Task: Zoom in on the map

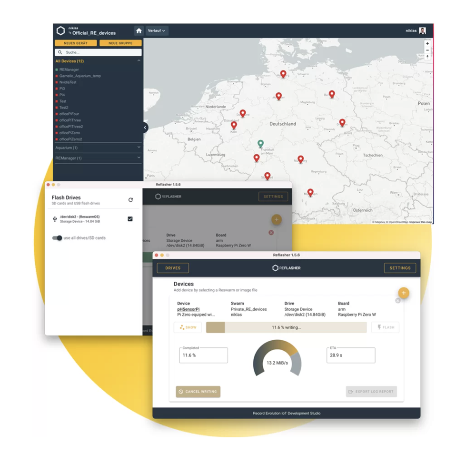Action: pos(427,43)
